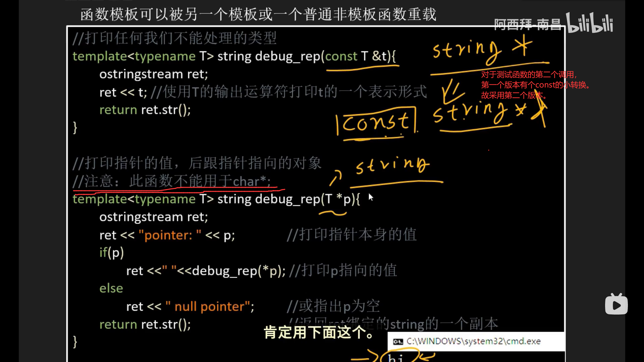Click the bilibili TV play icon
This screenshot has width=644, height=362.
(x=616, y=304)
